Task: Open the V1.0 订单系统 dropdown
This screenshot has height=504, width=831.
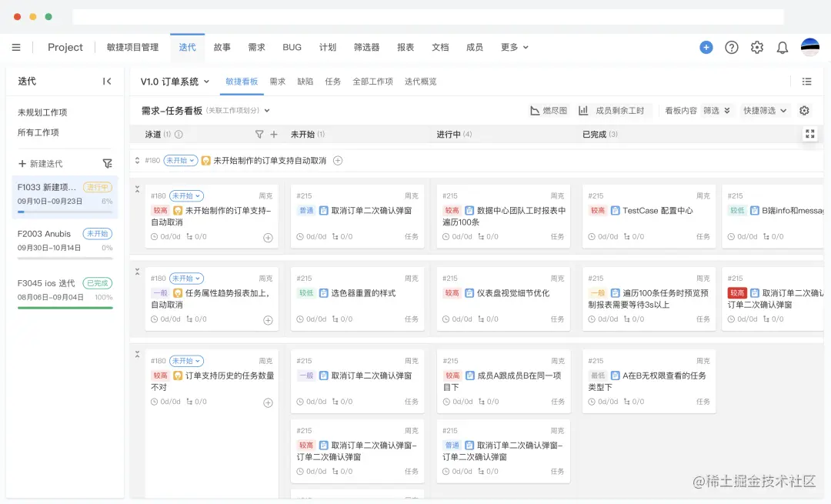Action: click(x=175, y=81)
